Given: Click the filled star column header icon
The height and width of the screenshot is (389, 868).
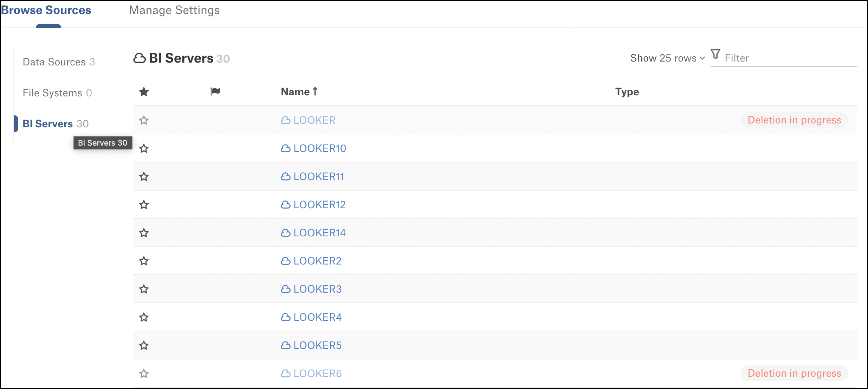Looking at the screenshot, I should 144,92.
